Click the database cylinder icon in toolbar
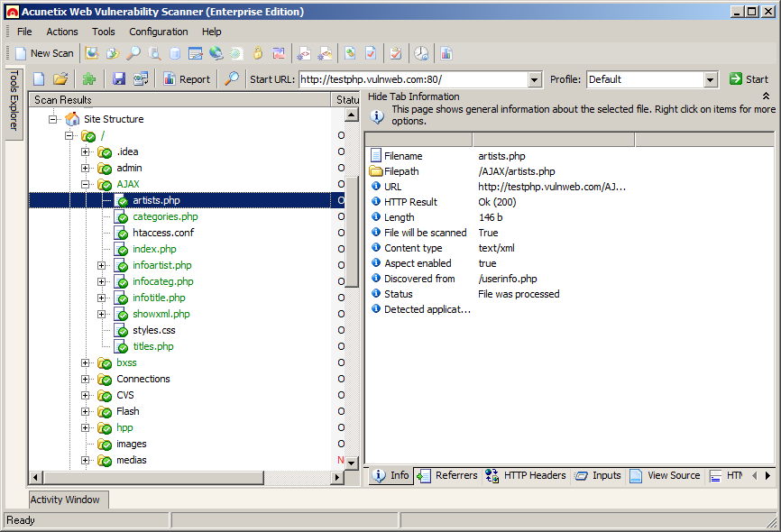The width and height of the screenshot is (781, 532). click(175, 53)
